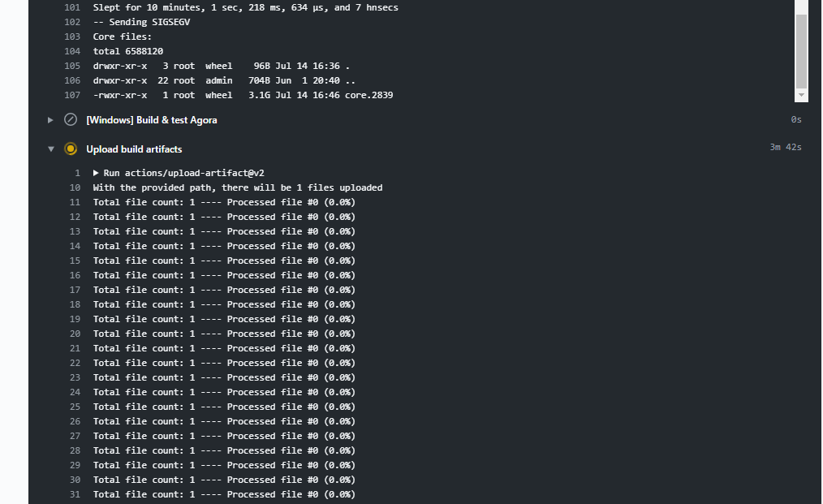The image size is (823, 504).
Task: Click the skipped status icon beside Windows build step
Action: [70, 119]
